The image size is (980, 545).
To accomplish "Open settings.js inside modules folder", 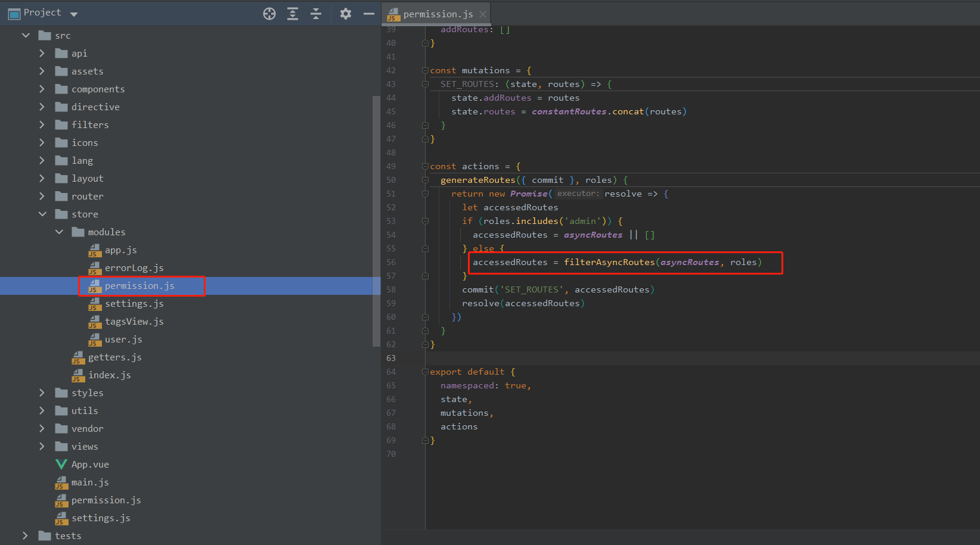I will [134, 304].
